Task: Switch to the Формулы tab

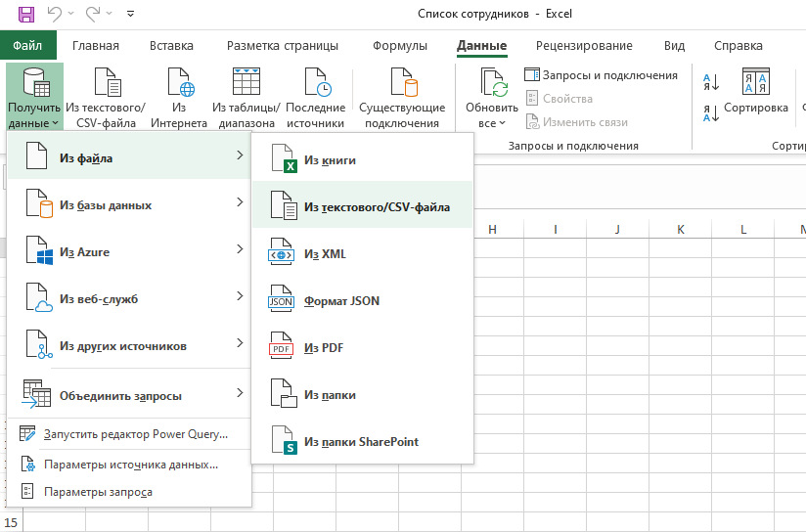Action: [399, 46]
